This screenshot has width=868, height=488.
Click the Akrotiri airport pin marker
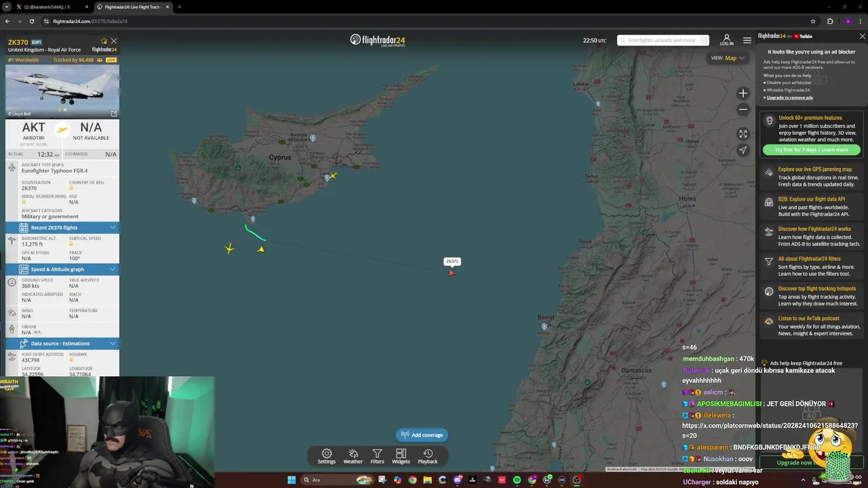[x=252, y=219]
